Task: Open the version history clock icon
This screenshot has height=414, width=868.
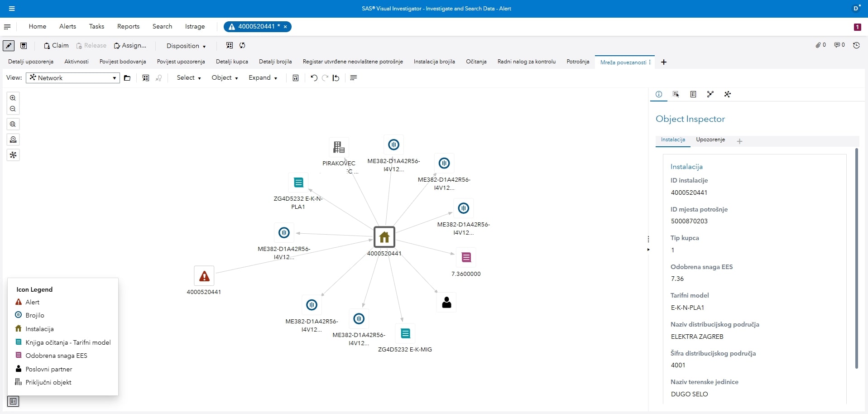Action: pos(856,45)
